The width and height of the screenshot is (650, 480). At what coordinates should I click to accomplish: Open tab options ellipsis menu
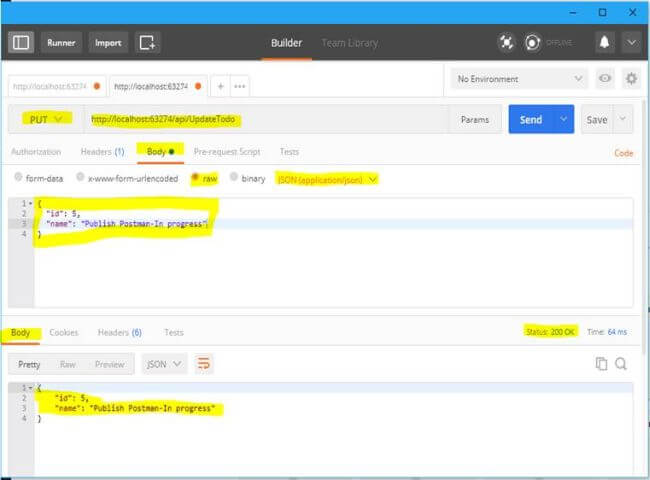240,86
